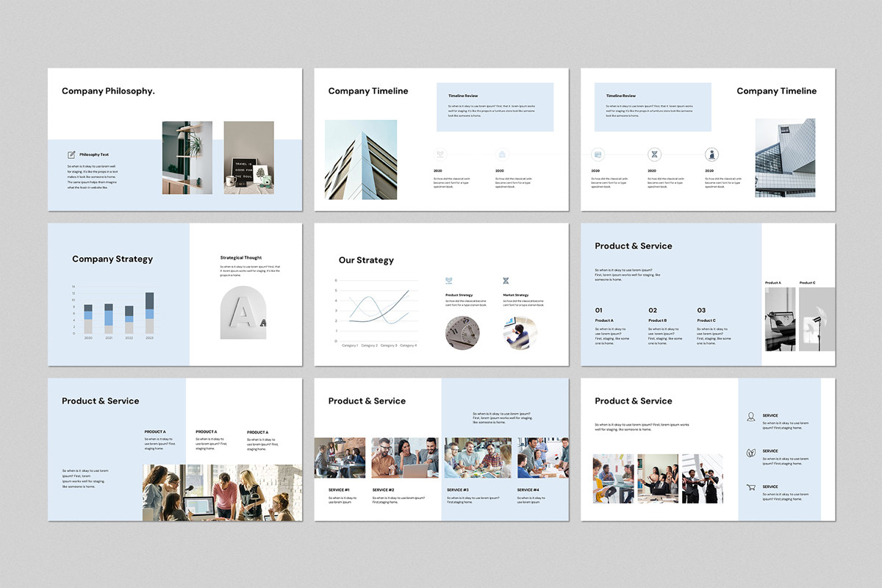Select the Company Philosophy slide title
This screenshot has width=882, height=588.
[x=108, y=91]
